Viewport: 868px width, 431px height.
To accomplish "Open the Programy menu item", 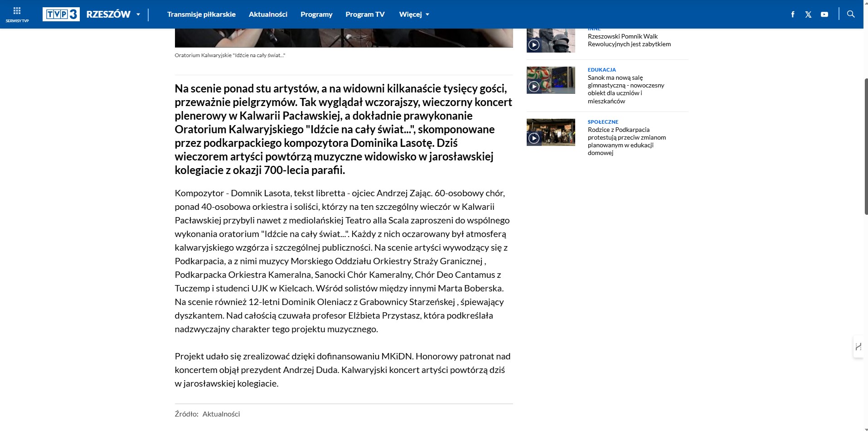I will click(x=316, y=15).
